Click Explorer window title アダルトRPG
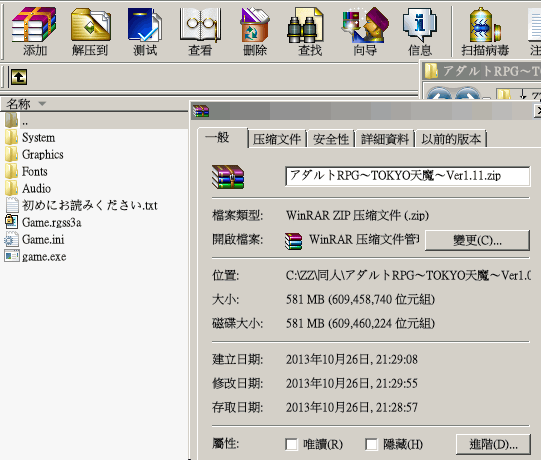Screen dimensions: 541x460 coord(491,71)
